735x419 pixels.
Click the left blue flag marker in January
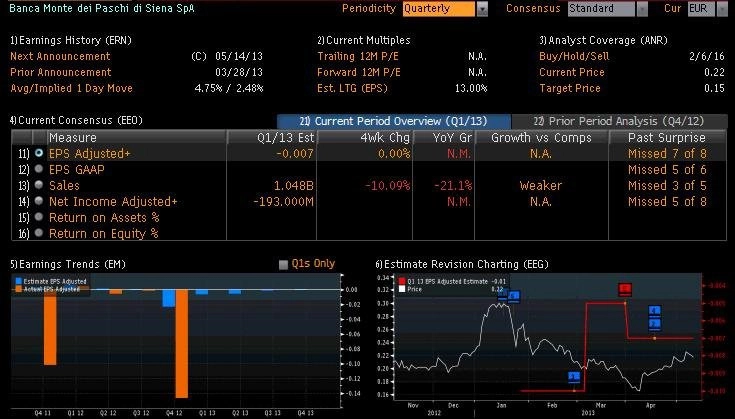[x=502, y=294]
